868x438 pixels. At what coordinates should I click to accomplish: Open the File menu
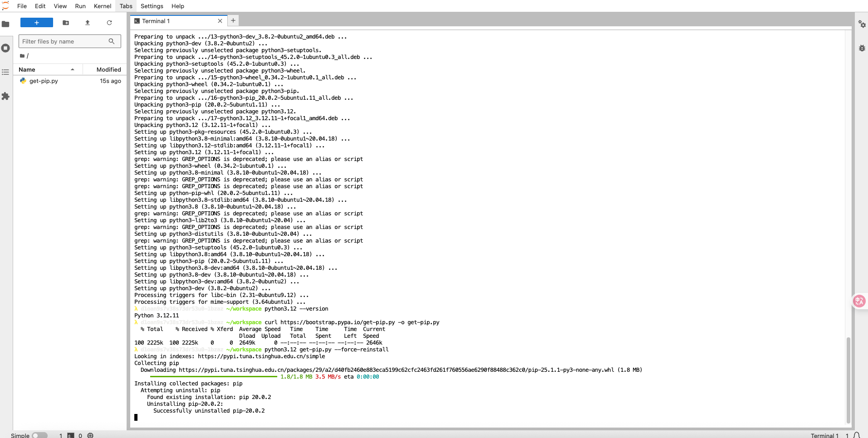pyautogui.click(x=22, y=6)
